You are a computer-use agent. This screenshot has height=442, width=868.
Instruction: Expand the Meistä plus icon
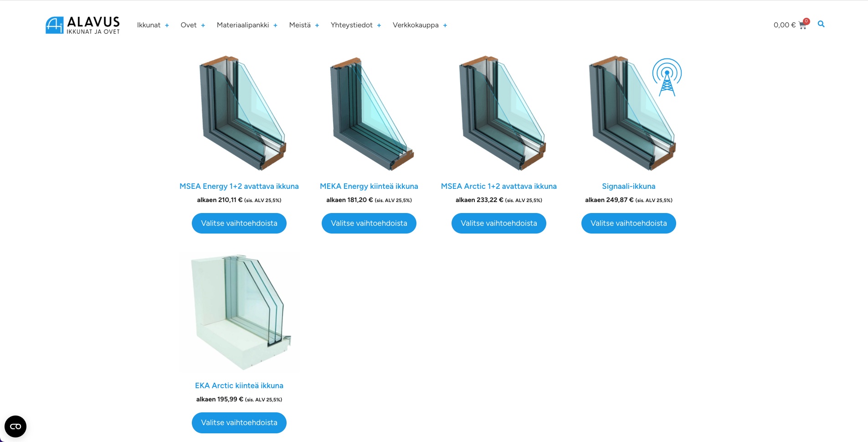(x=317, y=26)
